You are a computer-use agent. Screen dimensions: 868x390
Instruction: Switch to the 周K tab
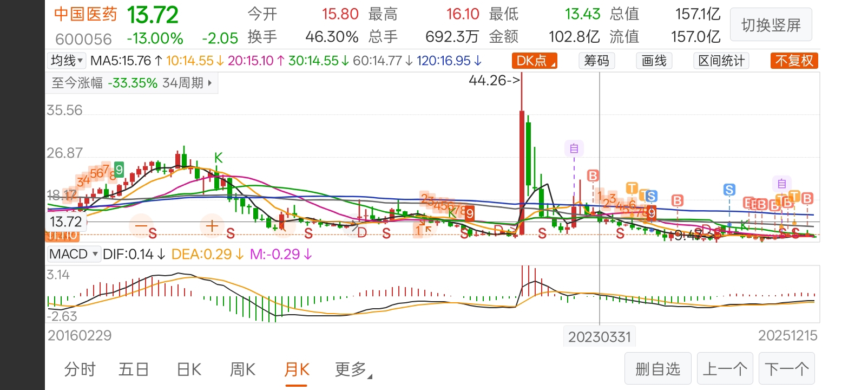tap(242, 369)
